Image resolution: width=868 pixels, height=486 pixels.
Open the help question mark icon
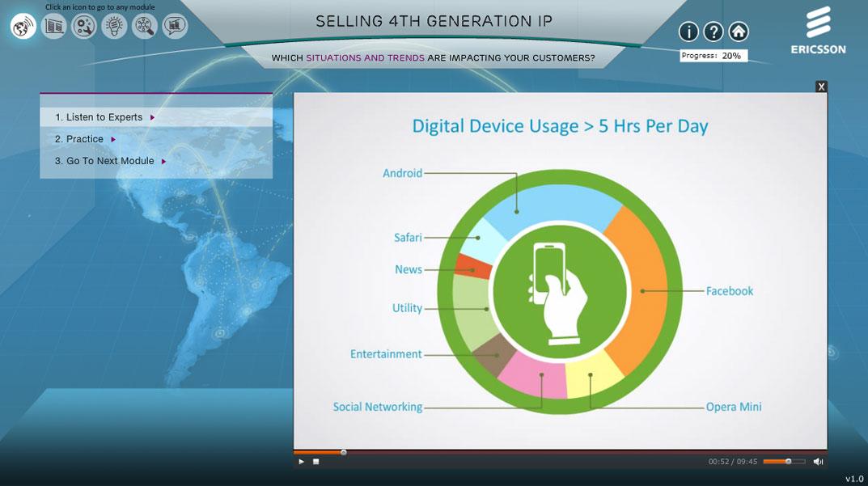tap(713, 32)
